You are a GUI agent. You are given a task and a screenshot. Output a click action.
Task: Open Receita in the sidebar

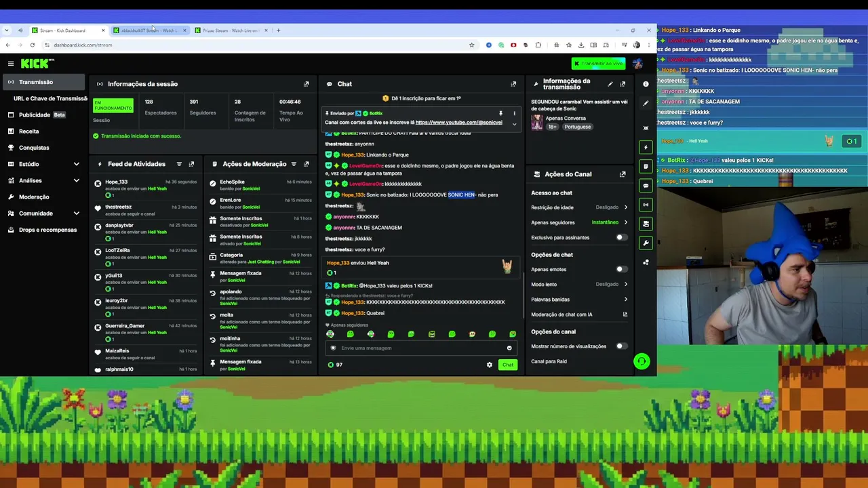pyautogui.click(x=44, y=131)
